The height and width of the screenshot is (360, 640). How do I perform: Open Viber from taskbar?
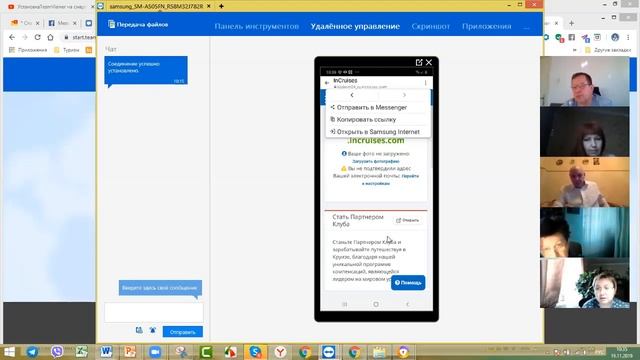tap(57, 351)
